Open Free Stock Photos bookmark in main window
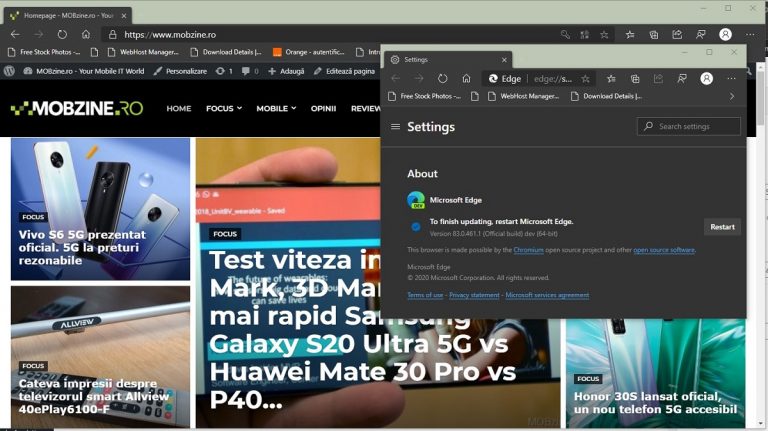 pos(44,52)
